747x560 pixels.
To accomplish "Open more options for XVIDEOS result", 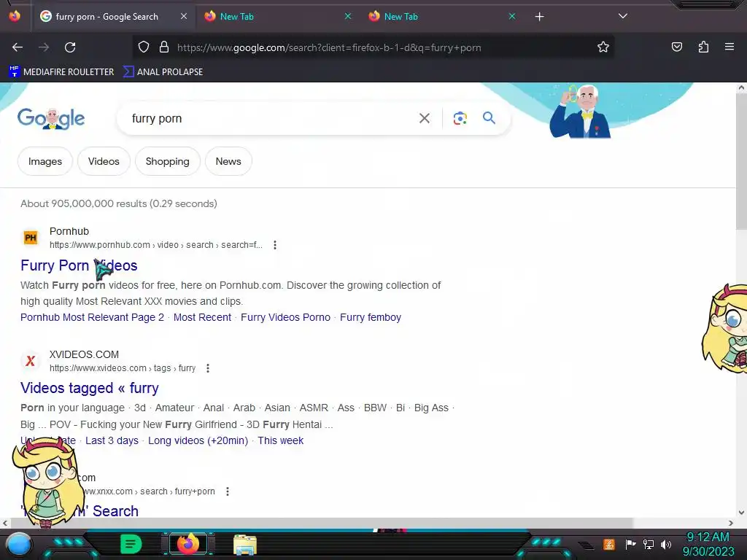I will pos(208,368).
